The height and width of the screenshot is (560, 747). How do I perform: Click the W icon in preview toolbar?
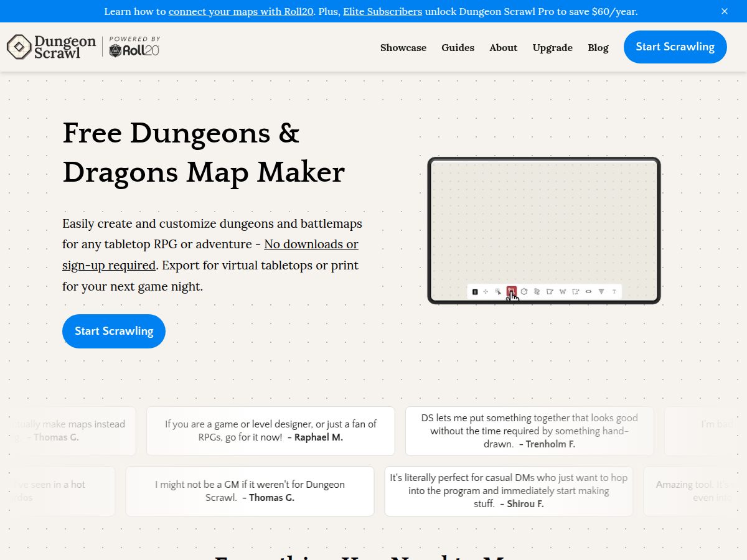point(563,291)
